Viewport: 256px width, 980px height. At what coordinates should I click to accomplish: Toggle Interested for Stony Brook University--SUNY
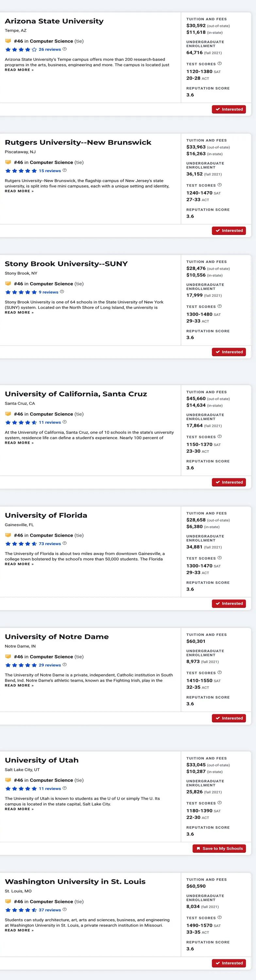click(229, 352)
